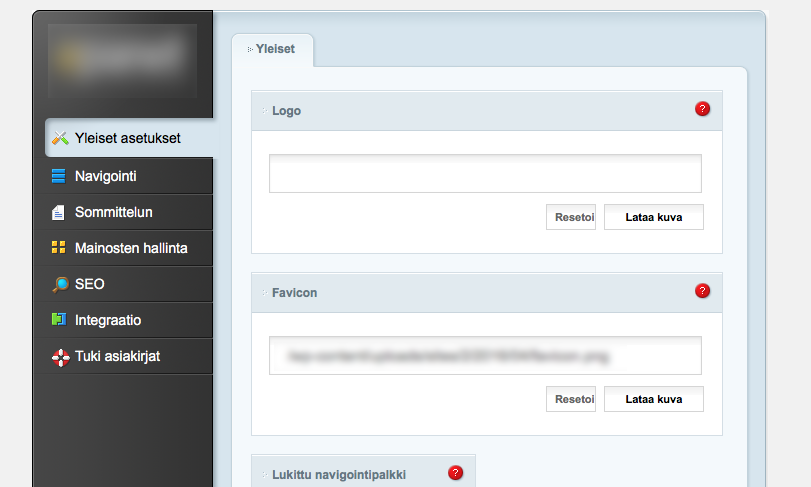Click the crossed tools icon beside Yleiset asetukset
Viewport: 811px width, 487px height.
pyautogui.click(x=60, y=138)
